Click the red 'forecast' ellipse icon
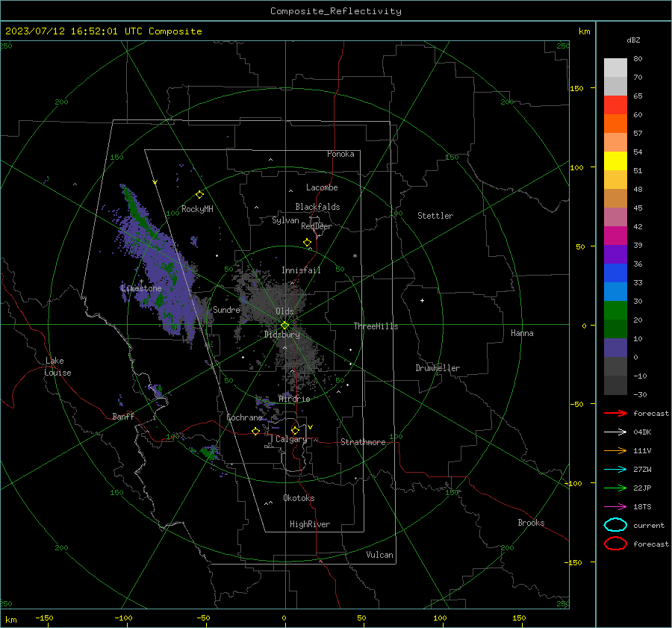 615,544
